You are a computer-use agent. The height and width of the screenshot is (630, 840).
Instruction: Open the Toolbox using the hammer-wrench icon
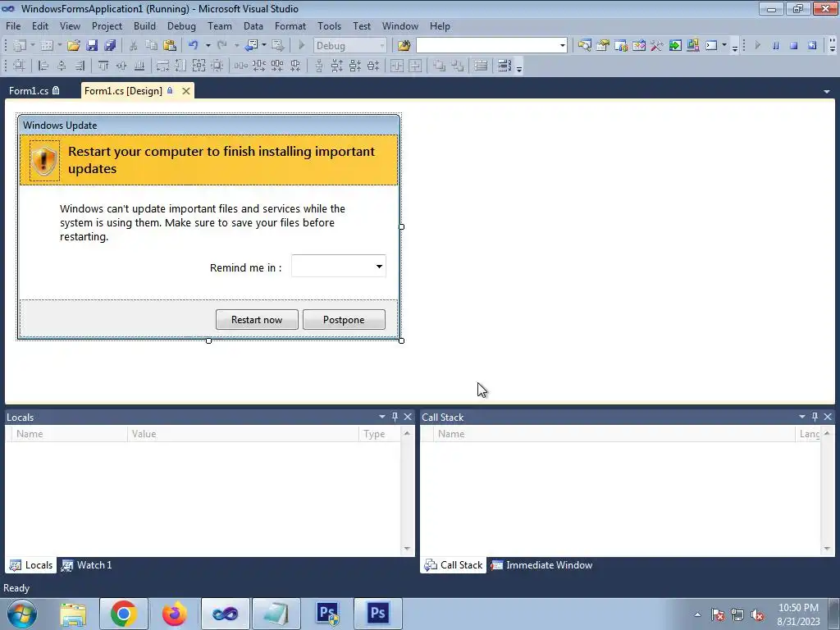[x=657, y=46]
